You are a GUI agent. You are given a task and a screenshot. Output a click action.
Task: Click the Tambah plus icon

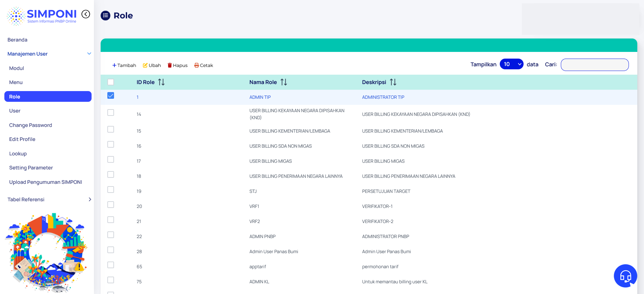point(114,65)
